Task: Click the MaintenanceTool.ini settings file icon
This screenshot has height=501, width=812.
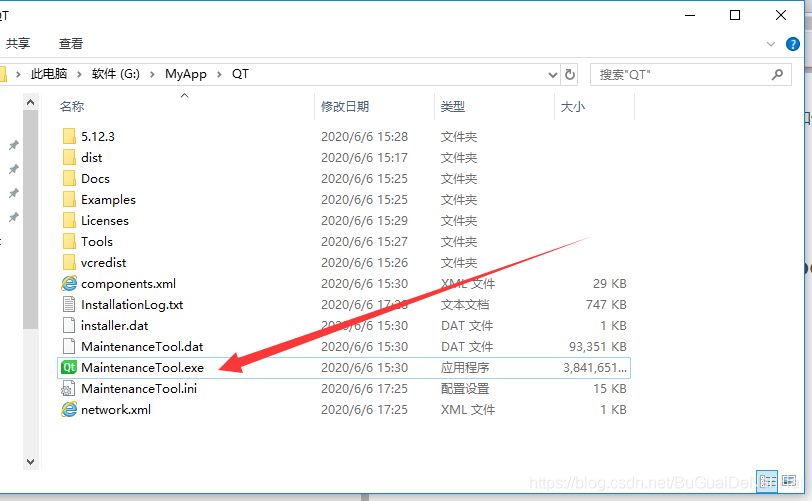Action: (x=69, y=389)
